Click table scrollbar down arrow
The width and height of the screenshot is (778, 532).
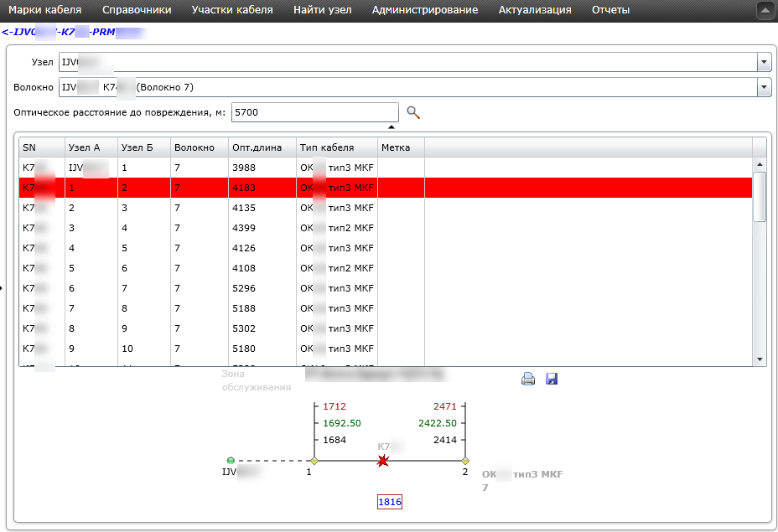(760, 359)
